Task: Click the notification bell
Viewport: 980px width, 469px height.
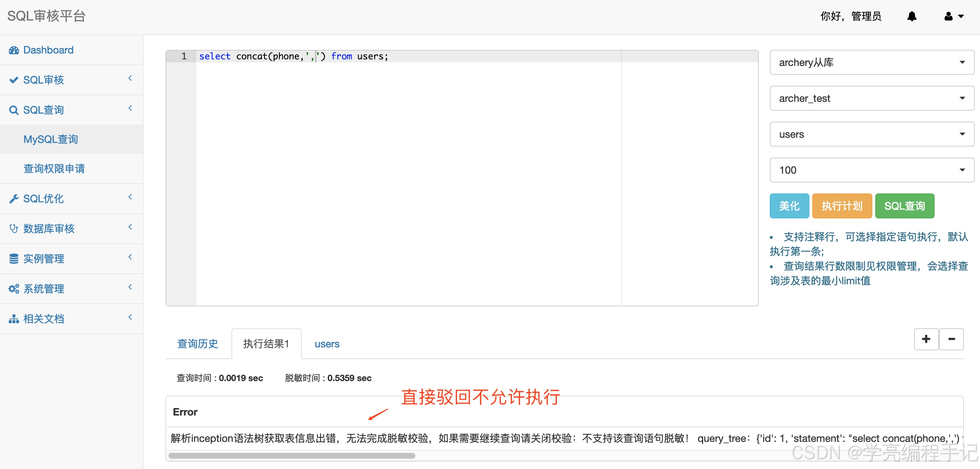Action: coord(912,16)
